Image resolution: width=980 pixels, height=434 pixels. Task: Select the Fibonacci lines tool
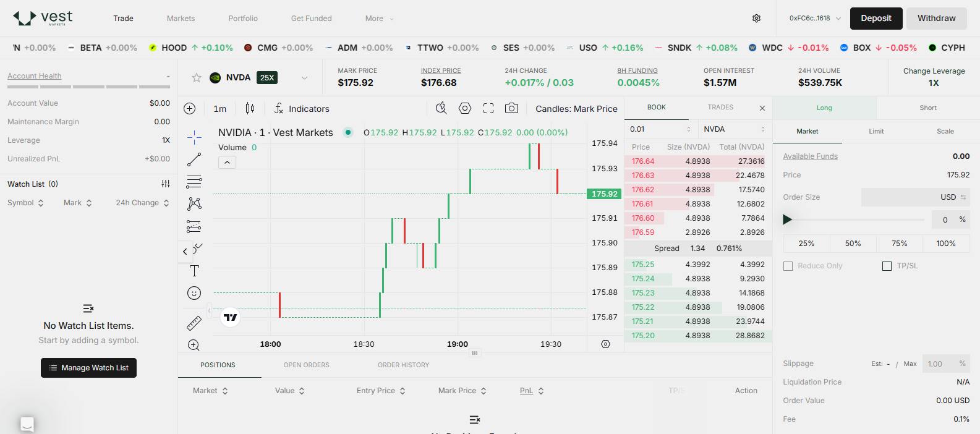click(194, 182)
